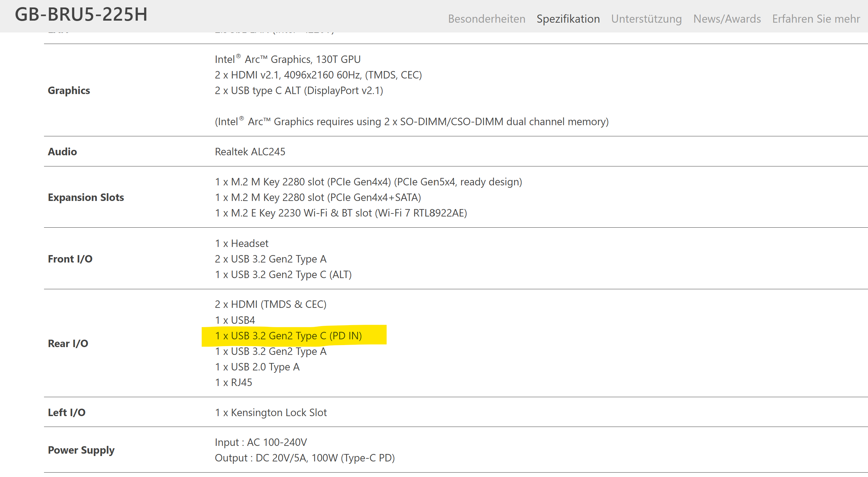The image size is (868, 477).
Task: Click the GB-BRU5-225H product title
Action: point(81,15)
